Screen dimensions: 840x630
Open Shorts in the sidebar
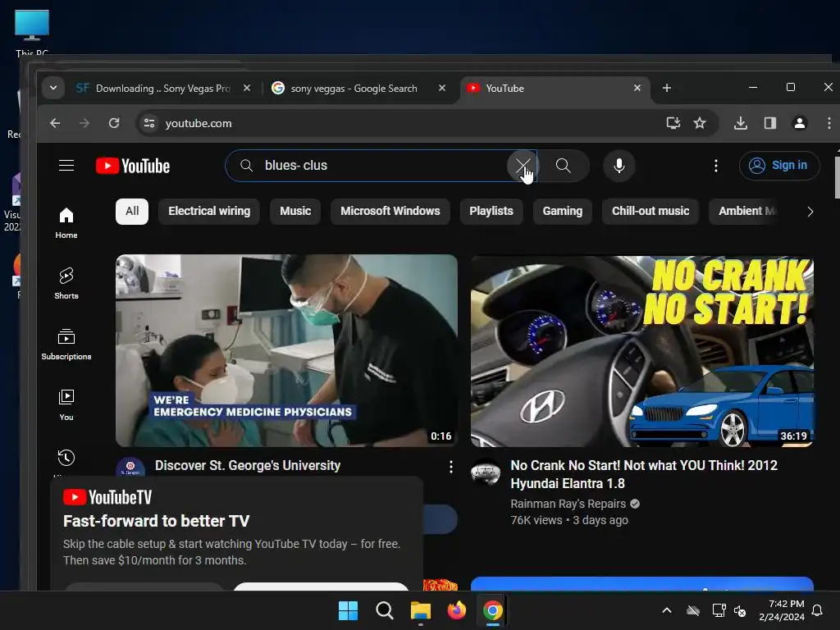66,283
